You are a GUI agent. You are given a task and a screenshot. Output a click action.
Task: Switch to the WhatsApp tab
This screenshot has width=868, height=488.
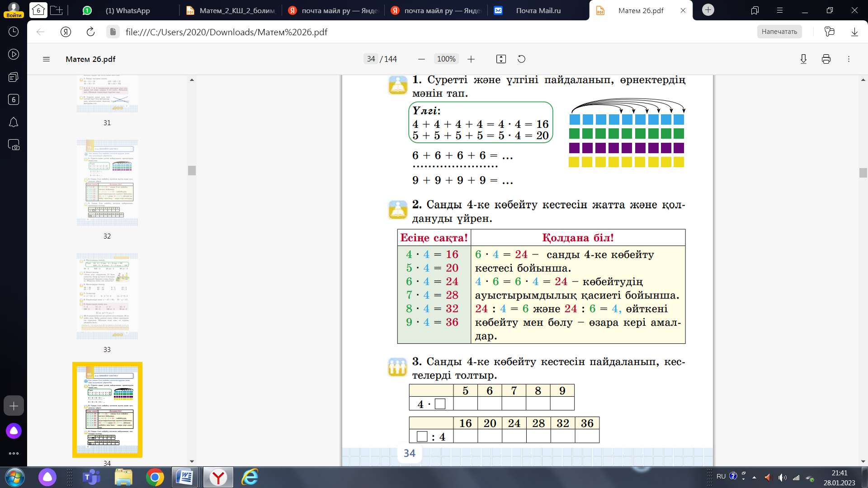click(x=127, y=10)
